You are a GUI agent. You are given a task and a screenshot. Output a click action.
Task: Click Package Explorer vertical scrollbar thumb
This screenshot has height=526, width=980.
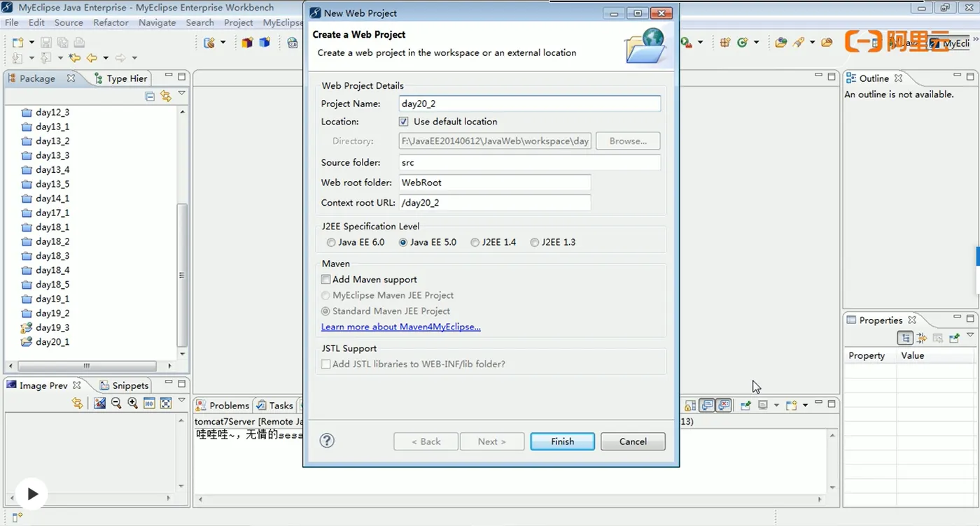pos(183,275)
